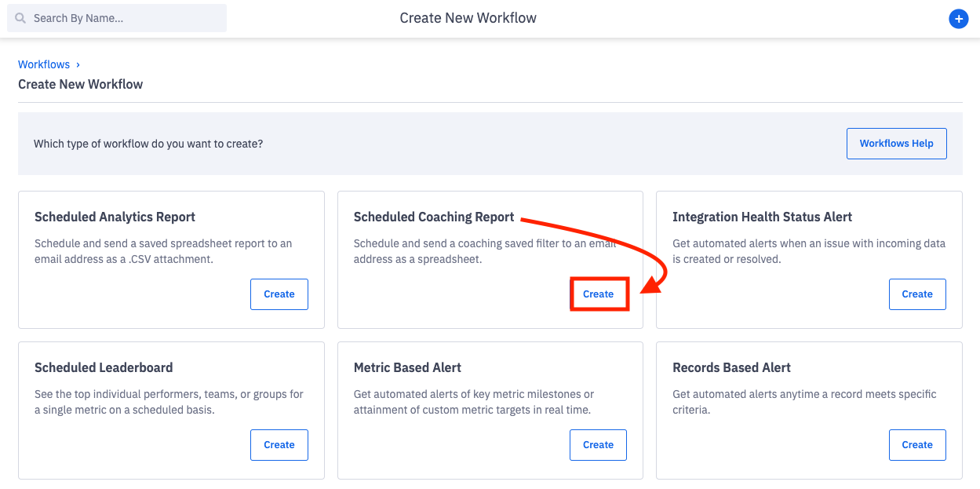Open the Workflows Help panel
980x489 pixels.
coord(896,143)
